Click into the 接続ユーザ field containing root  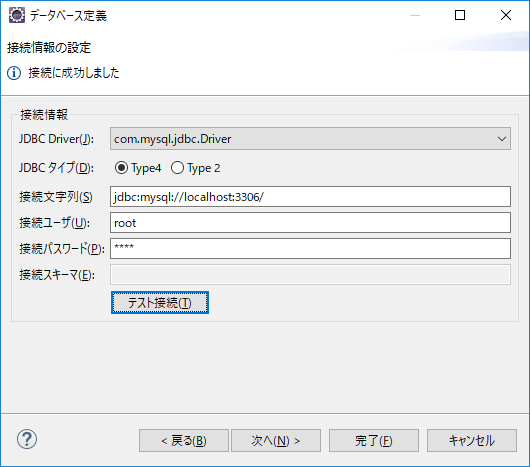pos(310,222)
